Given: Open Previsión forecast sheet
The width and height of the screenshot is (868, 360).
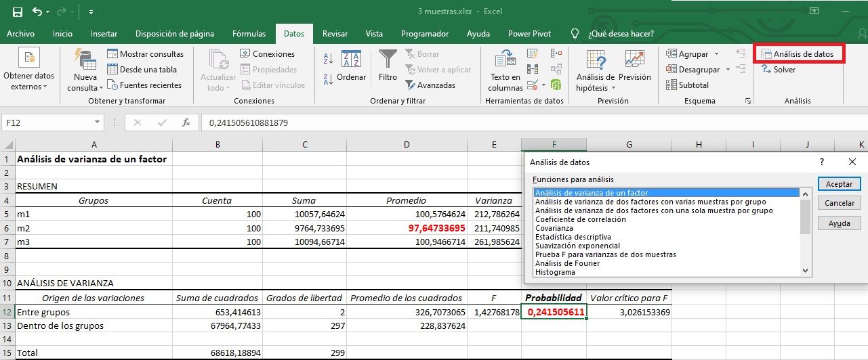Looking at the screenshot, I should (x=635, y=66).
